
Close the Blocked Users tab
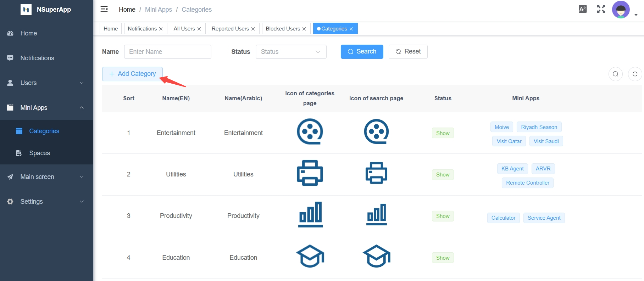pos(304,29)
